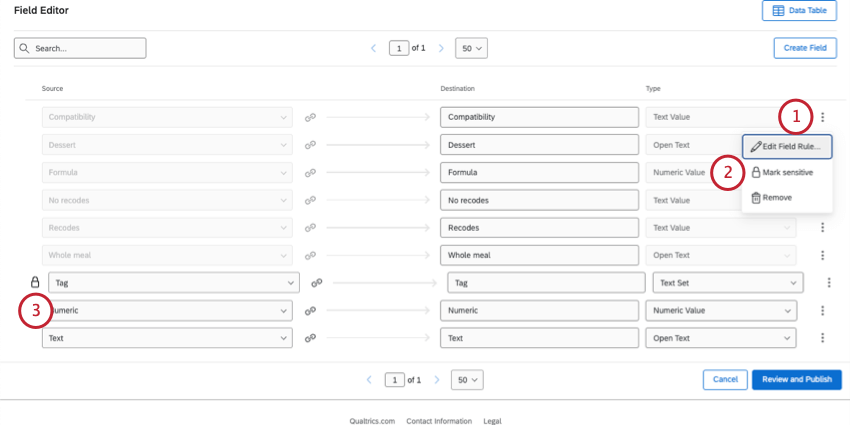The image size is (850, 425).
Task: Click the link icon in the Tag row
Action: 316,283
